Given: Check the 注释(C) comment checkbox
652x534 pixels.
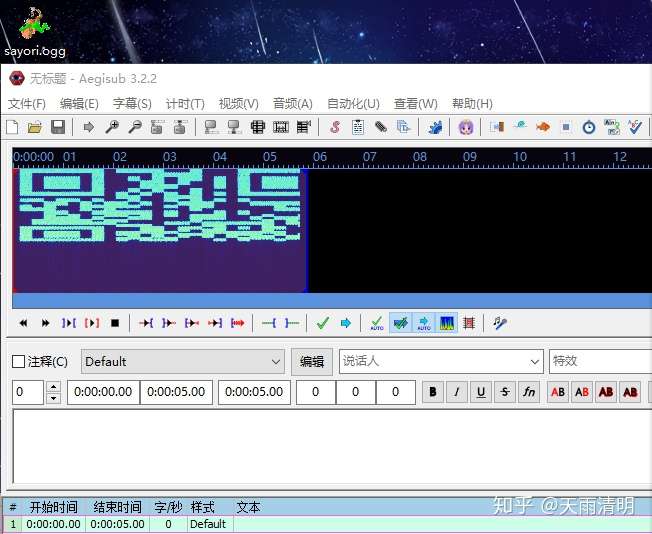Looking at the screenshot, I should click(18, 361).
